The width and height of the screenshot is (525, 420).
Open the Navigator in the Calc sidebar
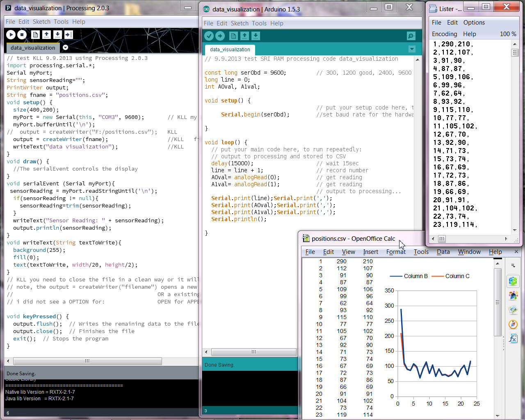(x=513, y=324)
